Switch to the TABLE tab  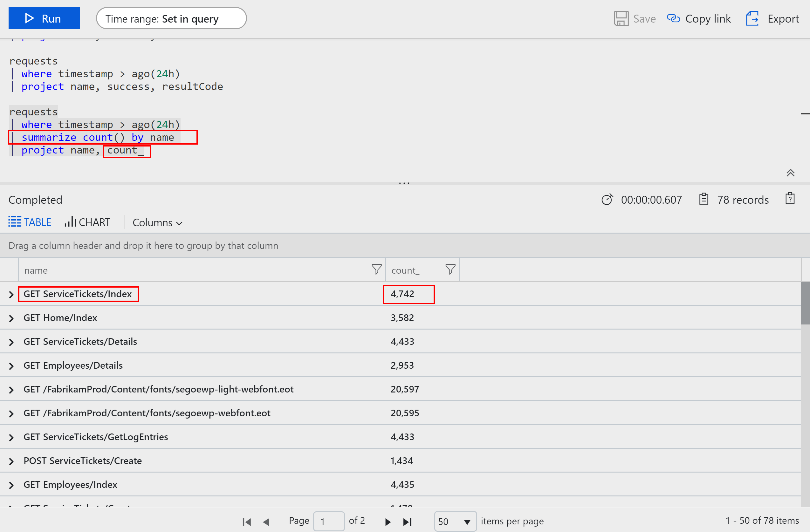(30, 222)
